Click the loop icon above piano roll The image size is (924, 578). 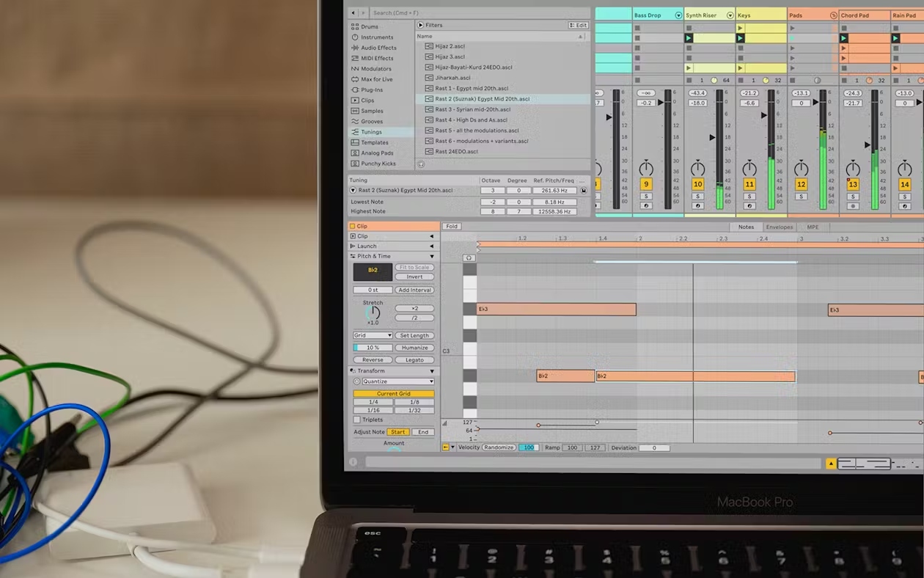click(x=469, y=257)
